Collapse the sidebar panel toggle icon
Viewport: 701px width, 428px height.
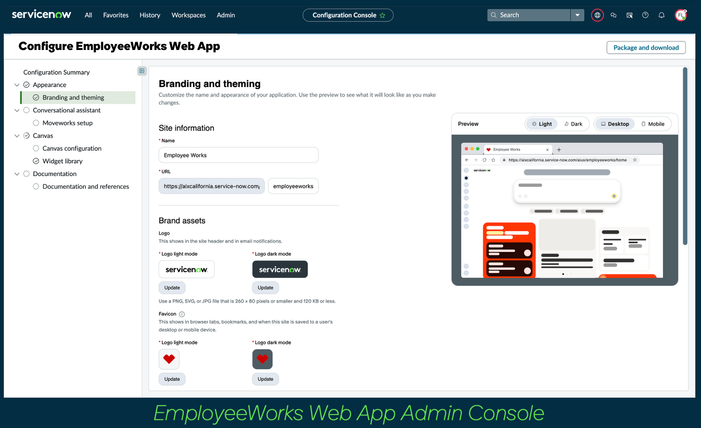(x=142, y=71)
